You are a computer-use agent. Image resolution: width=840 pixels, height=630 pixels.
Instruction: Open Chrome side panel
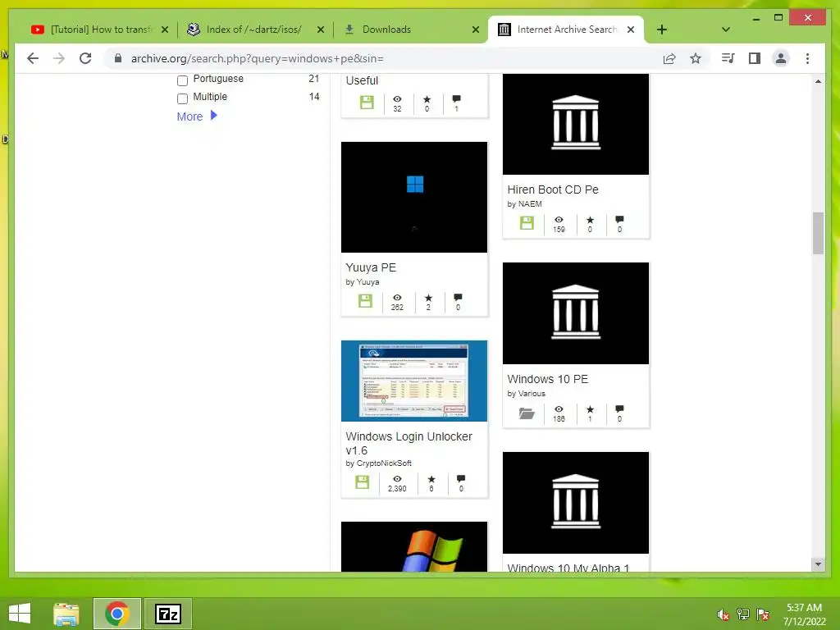(x=755, y=58)
